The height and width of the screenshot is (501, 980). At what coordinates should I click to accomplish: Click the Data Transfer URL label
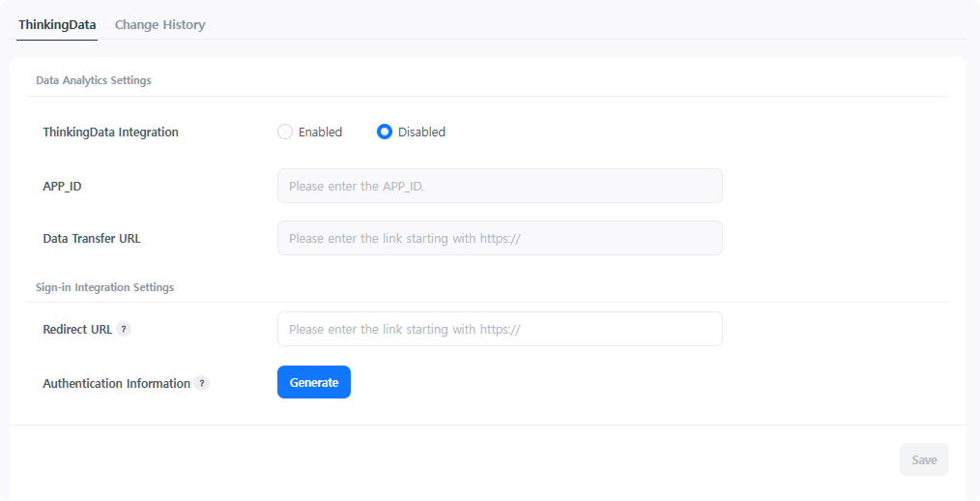coord(92,238)
